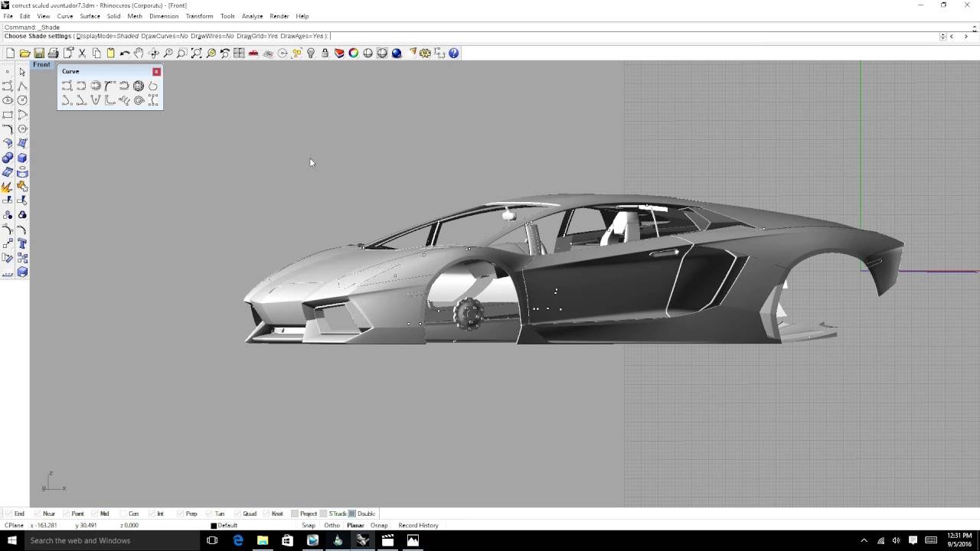Open the Windows Store taskbar icon
The height and width of the screenshot is (551, 980).
tap(288, 540)
